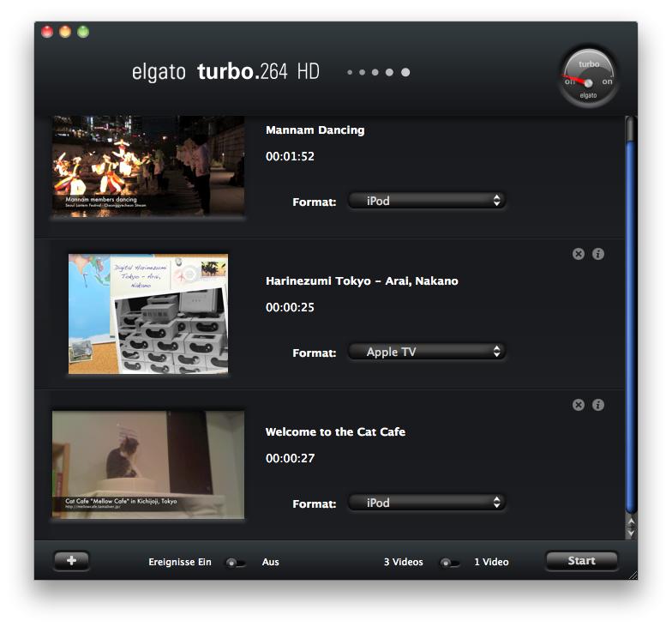Screen dimensions: 672x627
Task: Click the elgato turbo.264 HD logo
Action: point(226,72)
